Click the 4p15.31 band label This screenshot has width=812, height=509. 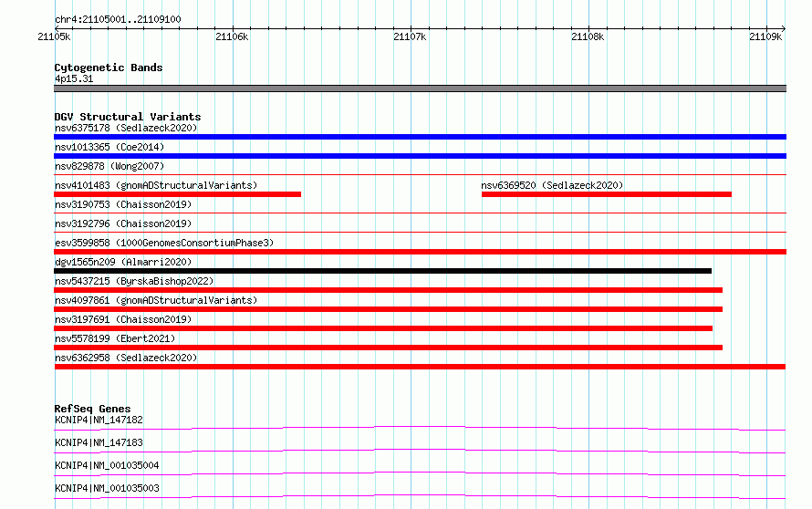[x=74, y=78]
